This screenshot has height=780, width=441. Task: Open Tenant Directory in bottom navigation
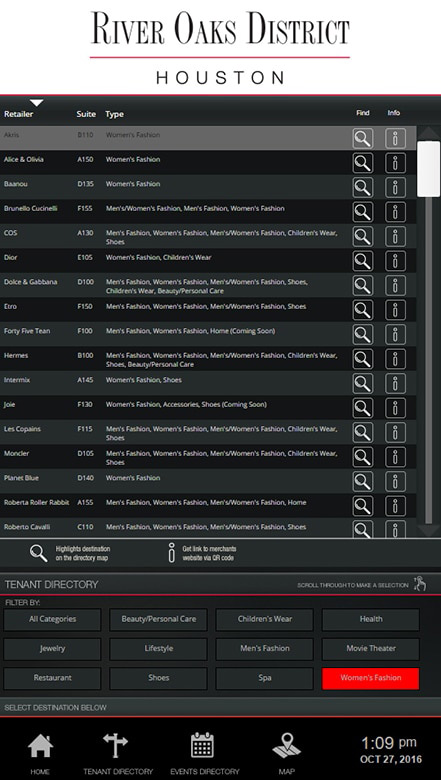click(118, 754)
